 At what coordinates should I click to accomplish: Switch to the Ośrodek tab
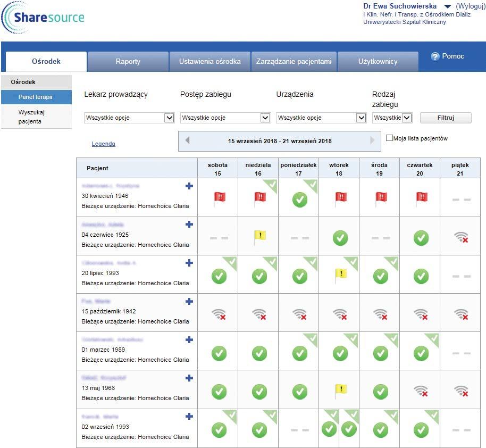click(x=46, y=61)
